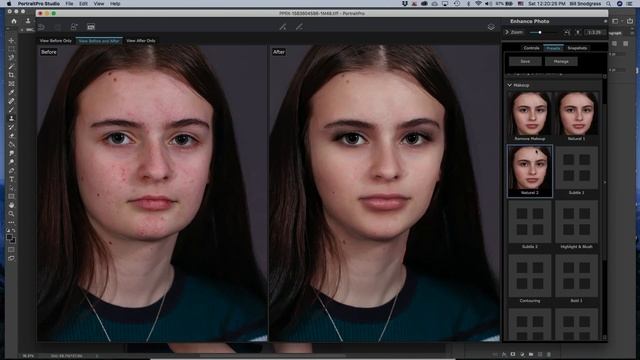The image size is (640, 360).
Task: Switch to View Before and After tab
Action: click(99, 41)
